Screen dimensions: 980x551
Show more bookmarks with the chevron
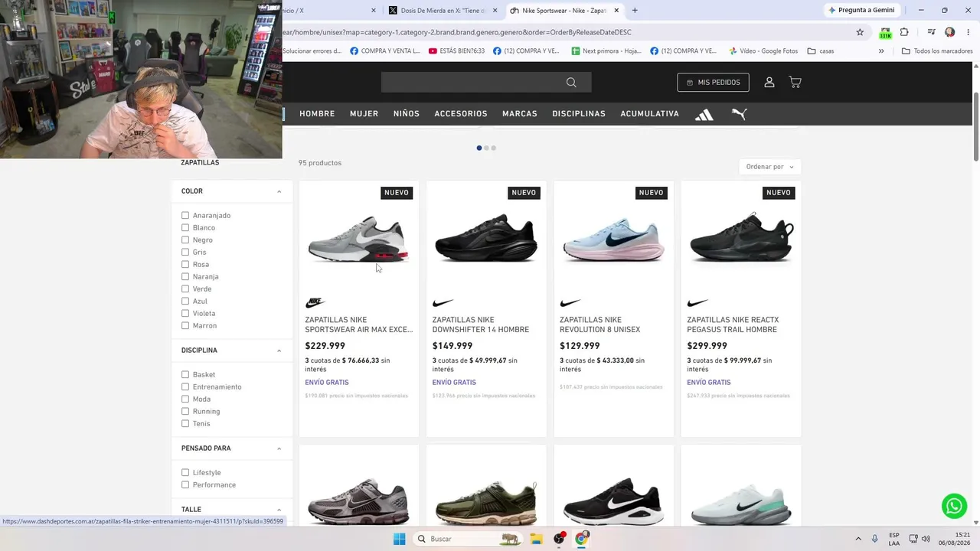pos(881,51)
